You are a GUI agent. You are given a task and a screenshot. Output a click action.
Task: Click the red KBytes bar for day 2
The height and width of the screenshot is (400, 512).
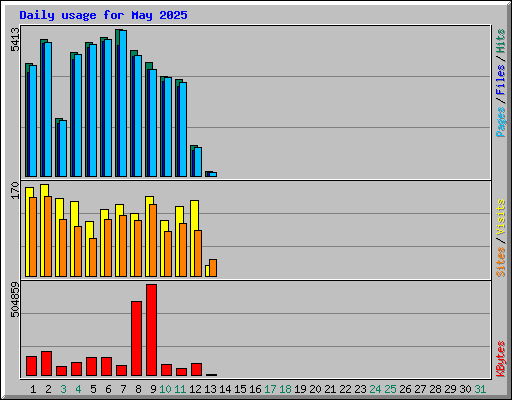tap(46, 364)
